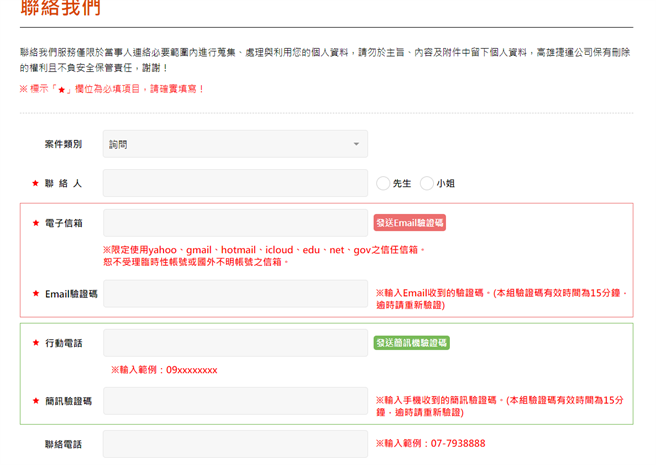Screen dimensions: 656x465
Task: Click the 聯絡電話 field label
Action: pyautogui.click(x=64, y=444)
